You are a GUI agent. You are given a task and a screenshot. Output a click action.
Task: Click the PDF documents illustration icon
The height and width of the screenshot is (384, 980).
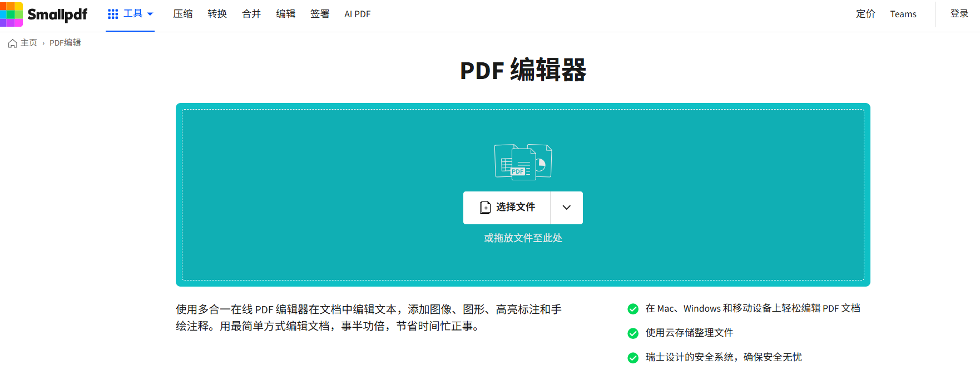coord(523,162)
